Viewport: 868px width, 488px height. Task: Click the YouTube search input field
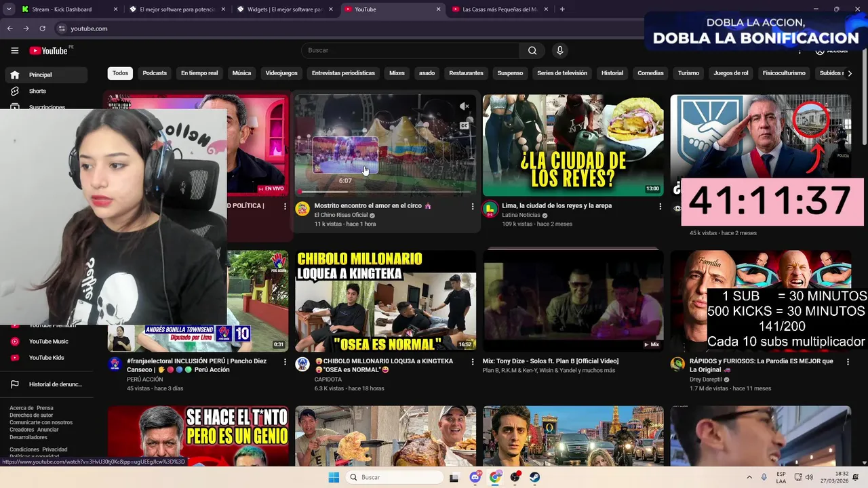(410, 51)
